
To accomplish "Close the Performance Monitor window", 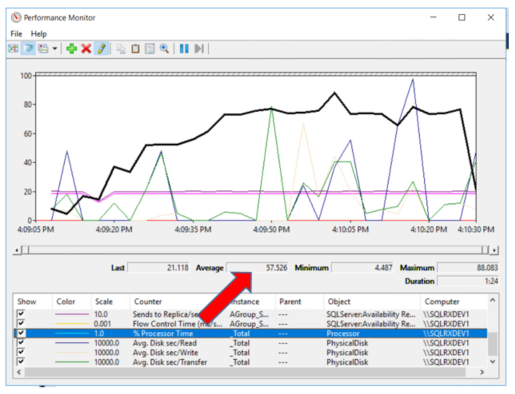I will point(491,17).
